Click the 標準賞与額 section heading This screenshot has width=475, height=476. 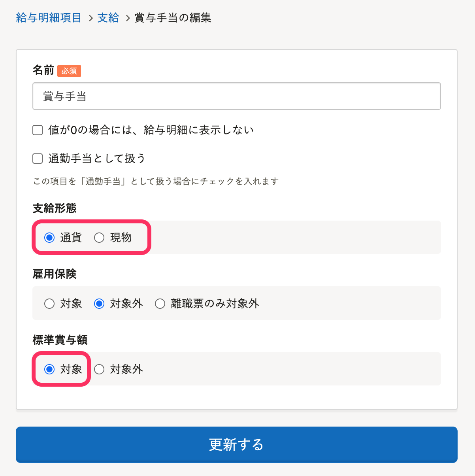(60, 340)
